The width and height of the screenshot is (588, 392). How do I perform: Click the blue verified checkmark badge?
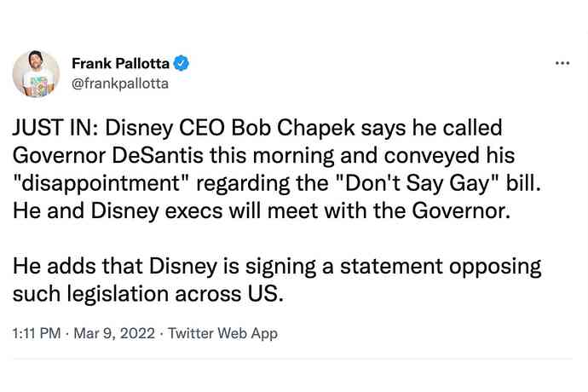coord(182,63)
